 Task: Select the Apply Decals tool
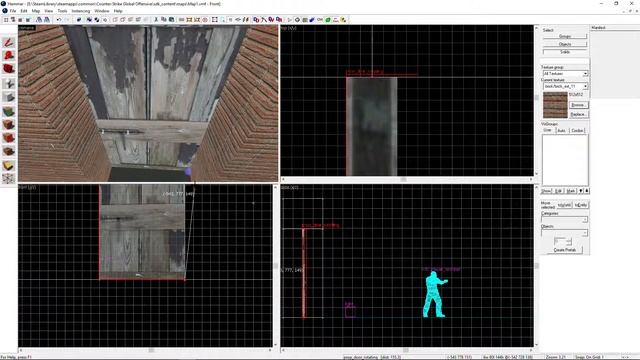(x=9, y=138)
